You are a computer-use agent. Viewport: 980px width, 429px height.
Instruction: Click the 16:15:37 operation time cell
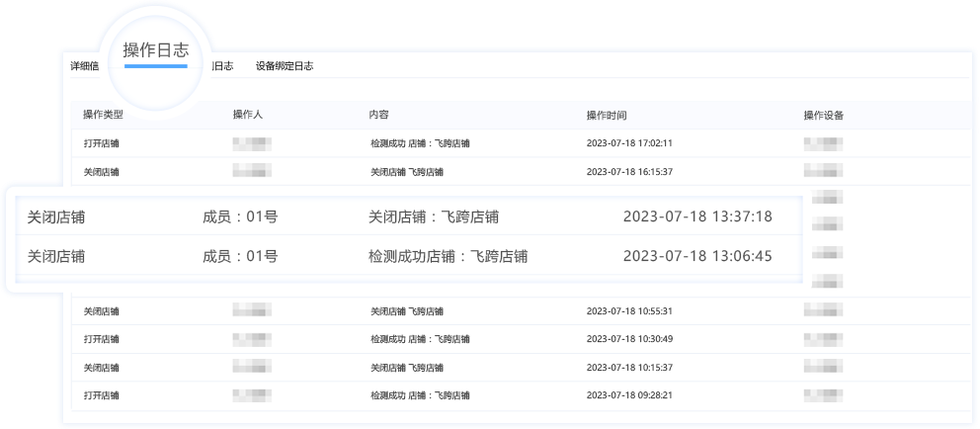pos(629,172)
